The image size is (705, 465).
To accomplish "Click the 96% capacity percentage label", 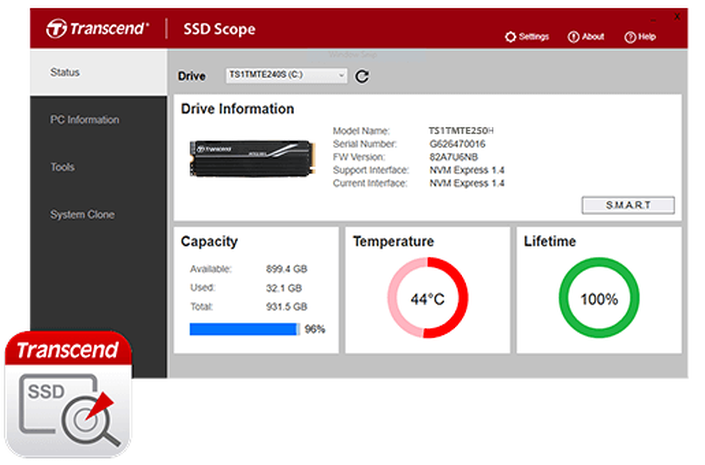I will click(x=315, y=329).
